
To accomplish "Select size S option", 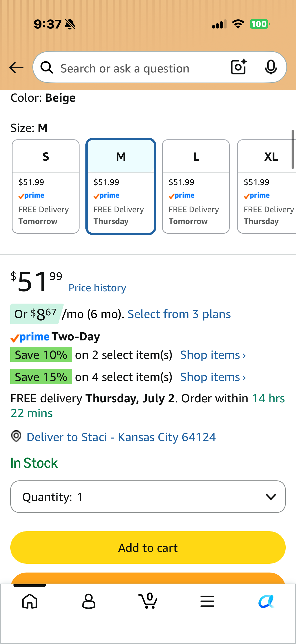I will coord(45,186).
